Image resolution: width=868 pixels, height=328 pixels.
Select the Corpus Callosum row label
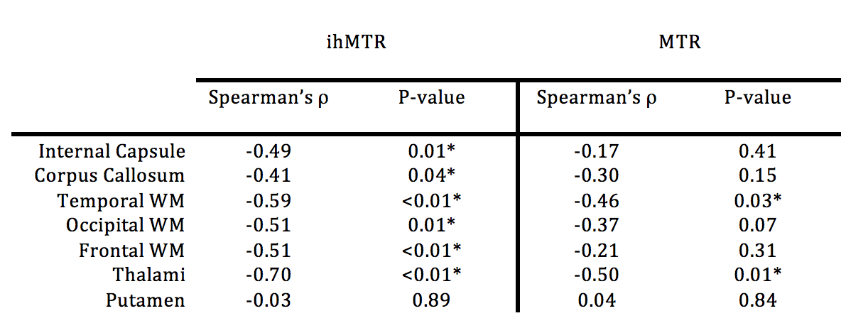(112, 176)
